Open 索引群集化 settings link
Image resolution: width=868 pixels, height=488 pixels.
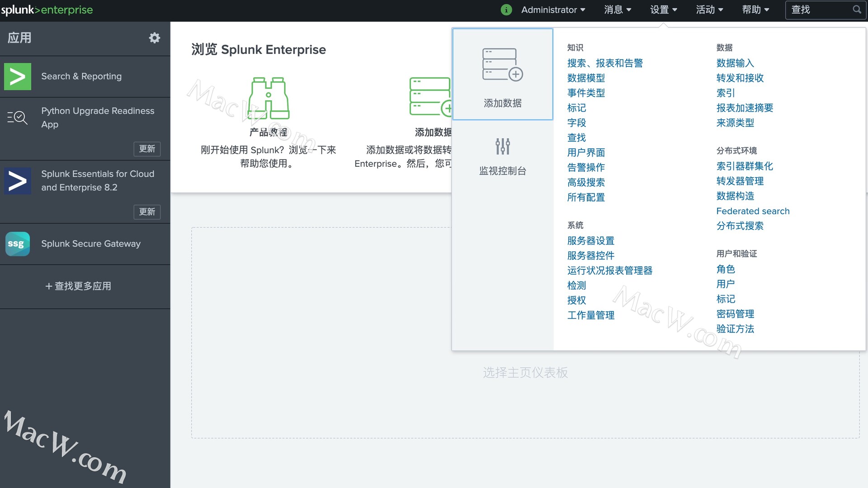click(x=744, y=166)
